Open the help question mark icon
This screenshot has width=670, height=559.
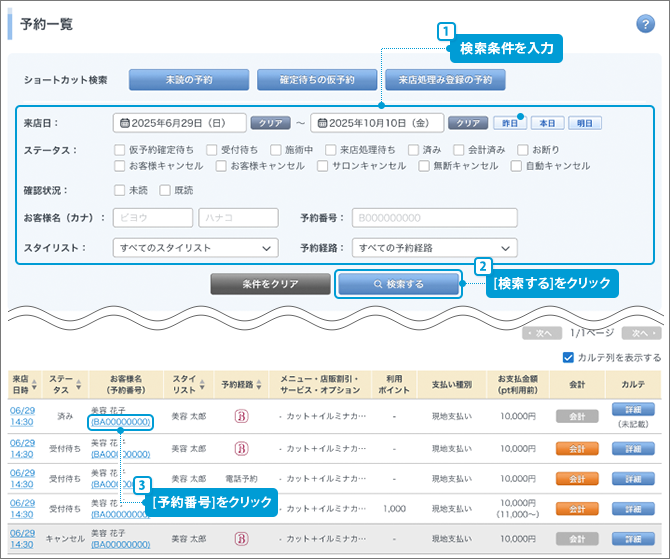(x=645, y=25)
